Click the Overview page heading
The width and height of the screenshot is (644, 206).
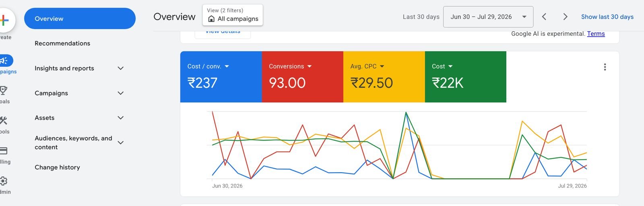[174, 17]
